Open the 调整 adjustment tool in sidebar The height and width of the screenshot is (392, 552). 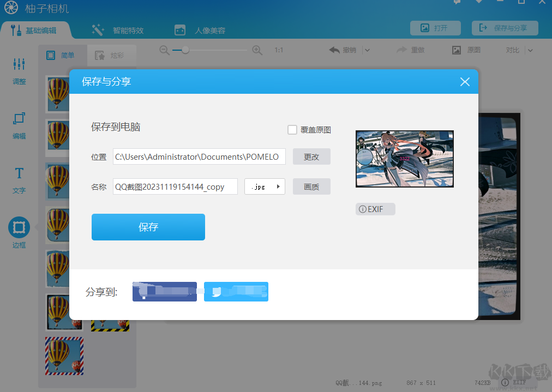(x=19, y=71)
